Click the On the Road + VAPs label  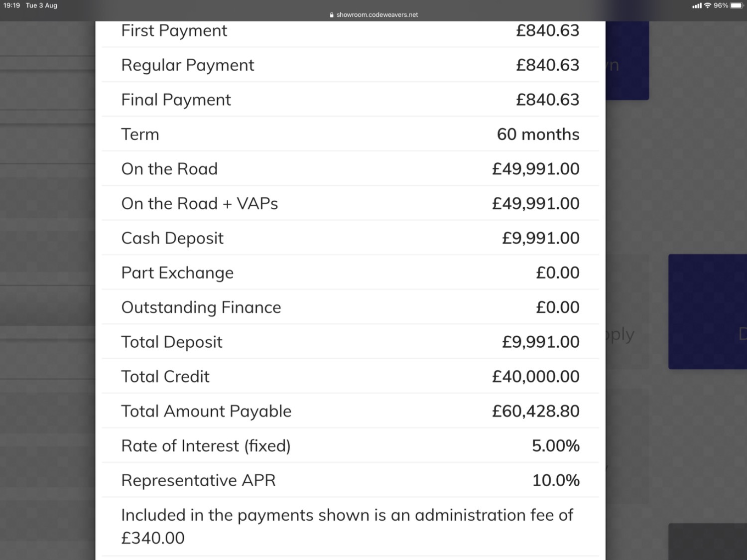[199, 204]
